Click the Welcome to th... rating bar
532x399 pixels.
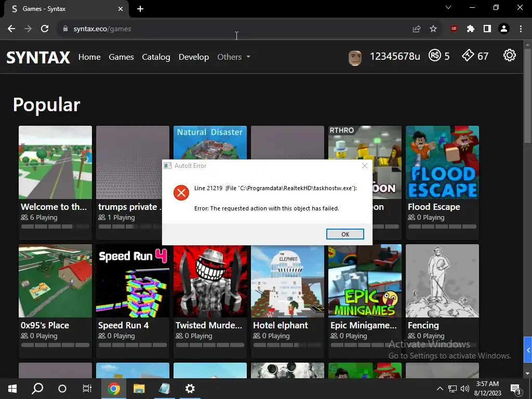[55, 227]
